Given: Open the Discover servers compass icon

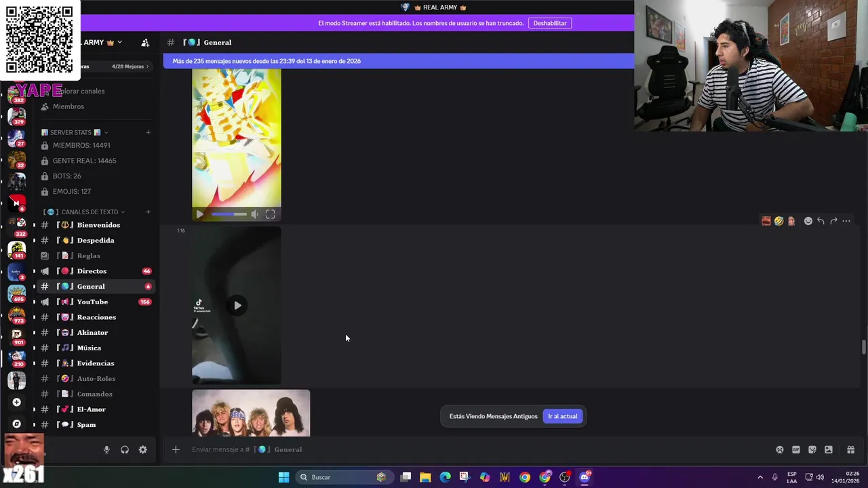Looking at the screenshot, I should (x=16, y=424).
